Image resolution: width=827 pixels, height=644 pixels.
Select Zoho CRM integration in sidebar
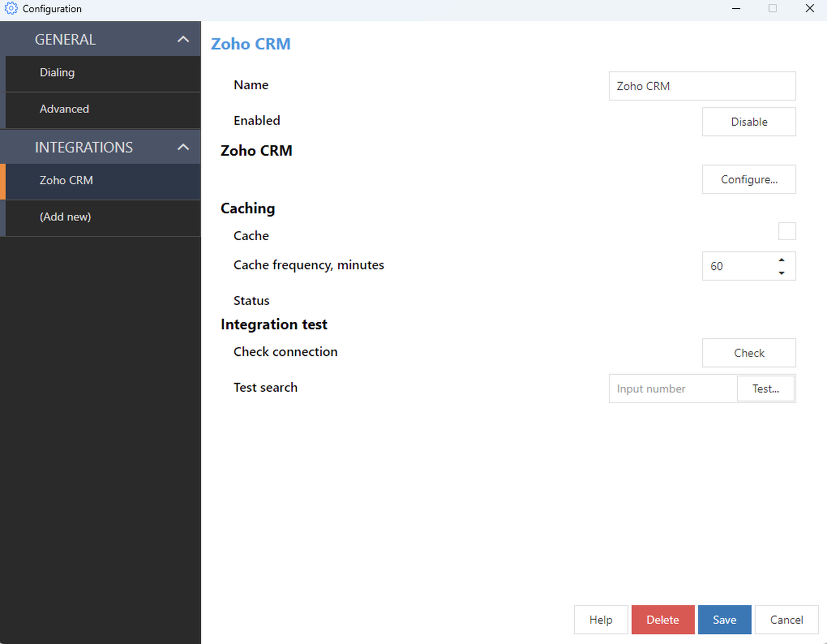[66, 181]
